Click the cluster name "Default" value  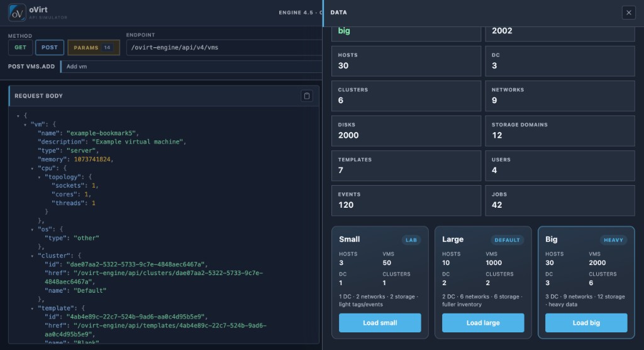click(90, 291)
